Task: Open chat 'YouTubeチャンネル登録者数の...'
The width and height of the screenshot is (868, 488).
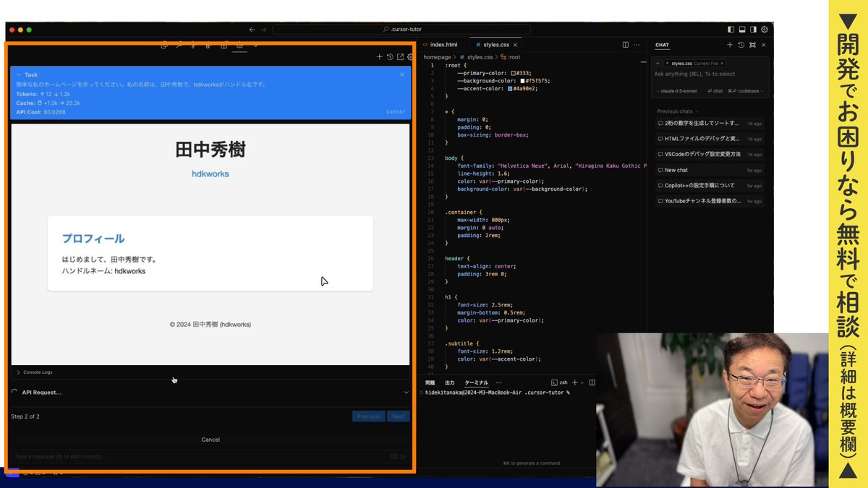Action: 709,201
